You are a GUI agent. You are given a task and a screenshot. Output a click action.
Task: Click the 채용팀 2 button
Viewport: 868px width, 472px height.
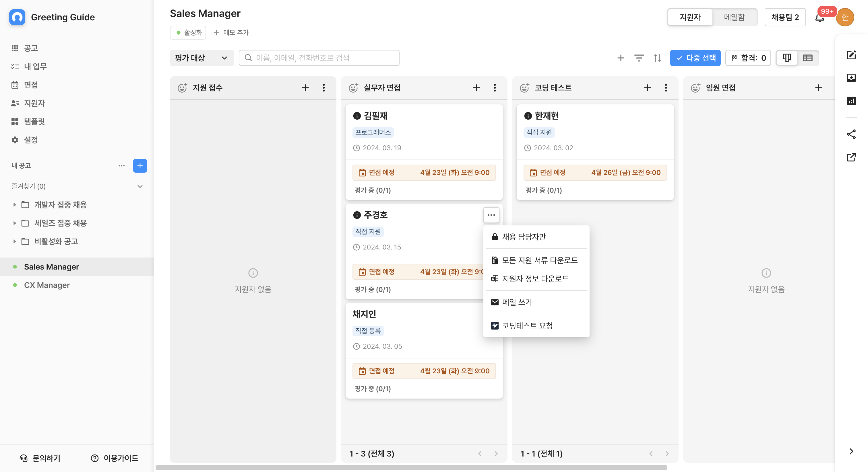[785, 17]
